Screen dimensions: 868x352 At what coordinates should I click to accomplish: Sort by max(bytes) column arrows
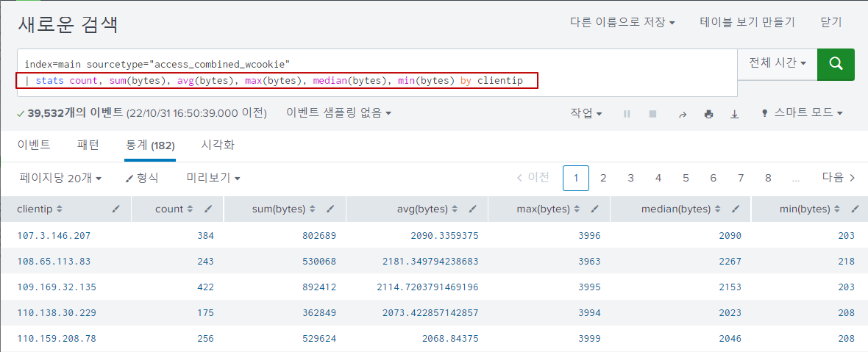577,209
